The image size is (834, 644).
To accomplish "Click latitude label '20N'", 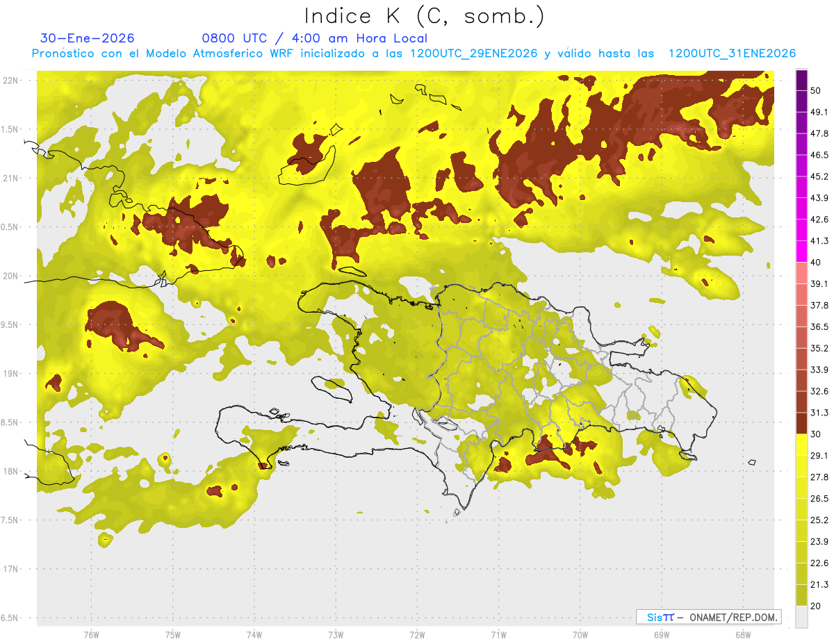I will pyautogui.click(x=10, y=276).
